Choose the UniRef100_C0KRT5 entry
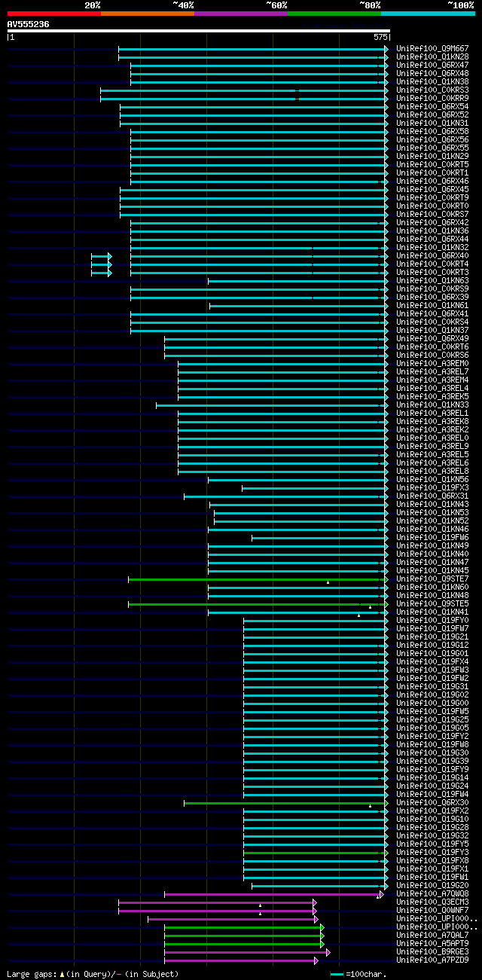Image resolution: width=482 pixels, height=980 pixels. (432, 165)
